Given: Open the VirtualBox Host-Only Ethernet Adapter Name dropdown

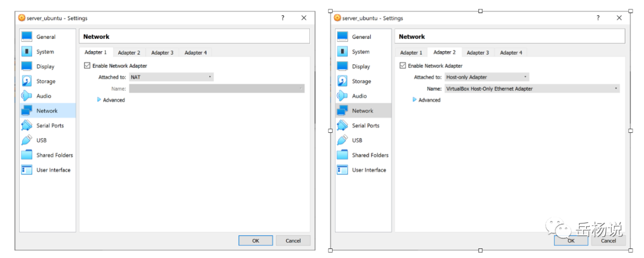Looking at the screenshot, I should click(532, 89).
